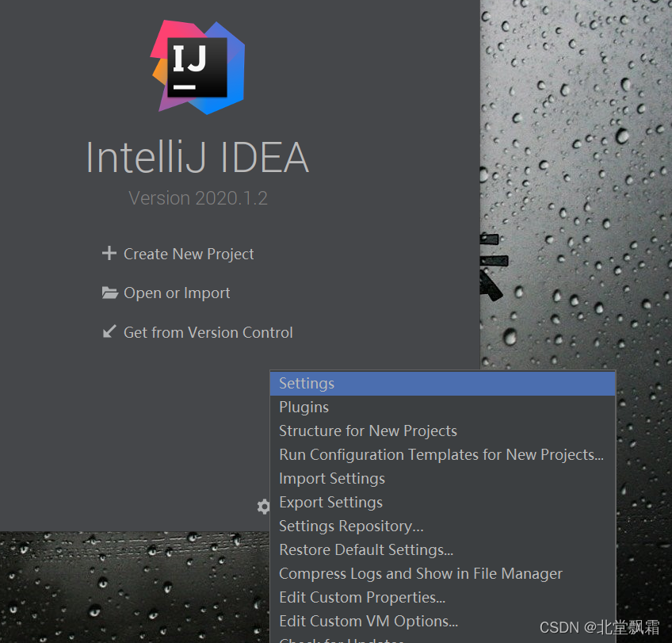Screen dimensions: 672x643
Task: Select Compress Logs and Show in File Manager
Action: [443, 573]
